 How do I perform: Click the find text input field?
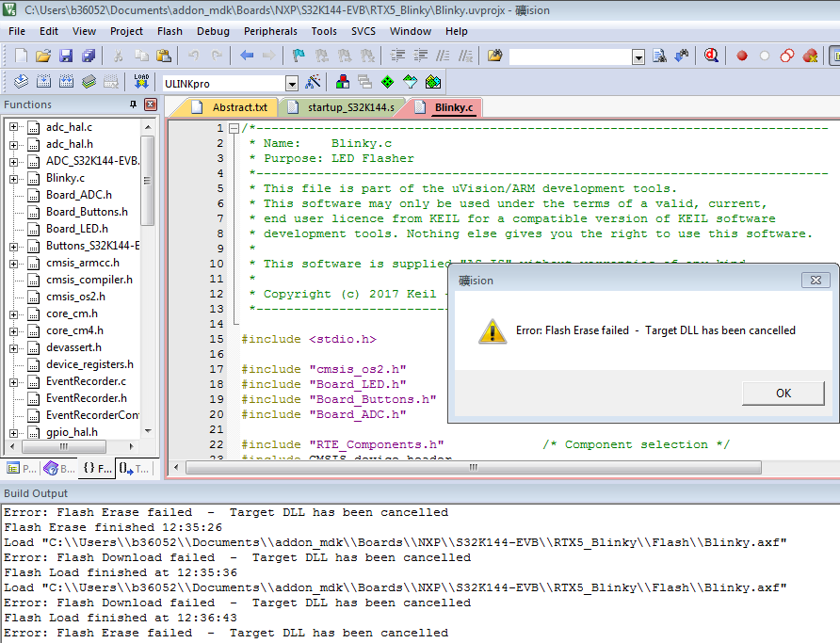coord(570,56)
